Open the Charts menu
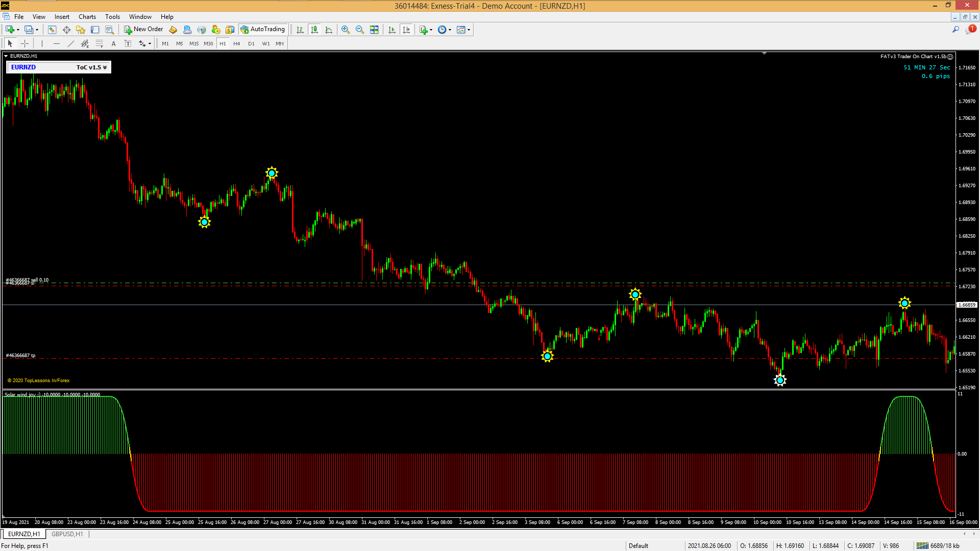The height and width of the screenshot is (551, 980). (x=87, y=16)
